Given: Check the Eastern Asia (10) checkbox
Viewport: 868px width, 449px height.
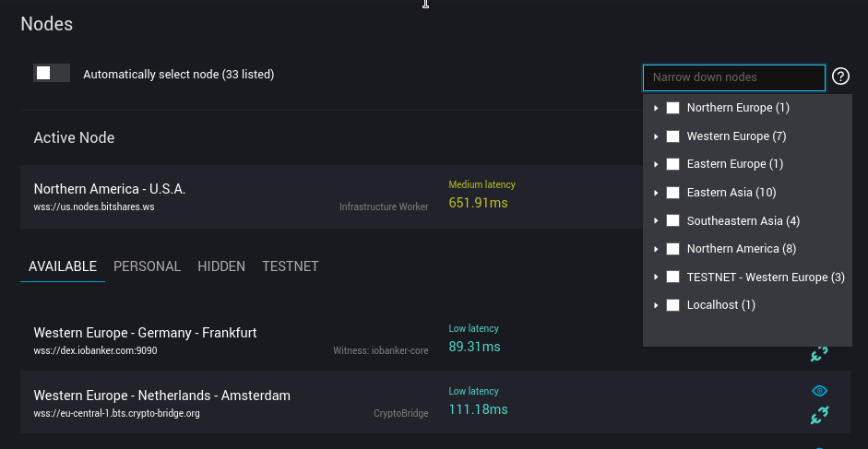Looking at the screenshot, I should click(x=673, y=193).
